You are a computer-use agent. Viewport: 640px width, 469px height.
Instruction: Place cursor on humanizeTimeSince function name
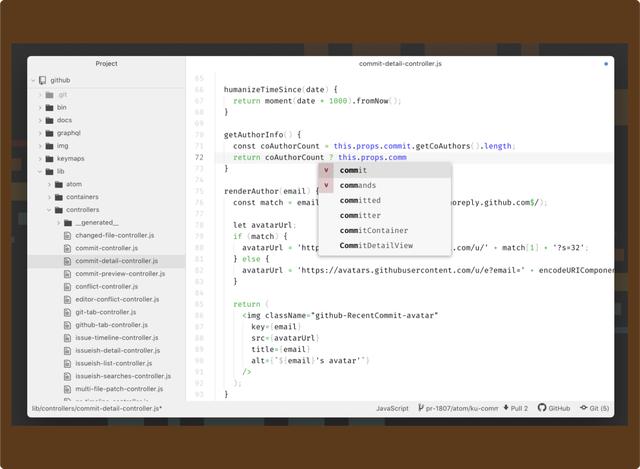(x=262, y=89)
